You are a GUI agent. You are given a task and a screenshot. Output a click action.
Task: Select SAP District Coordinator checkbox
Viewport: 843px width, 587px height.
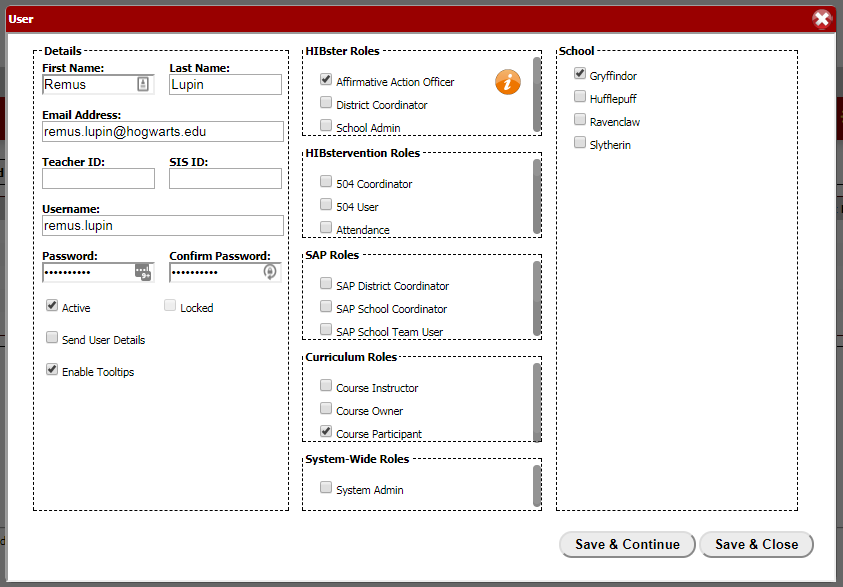pos(326,283)
